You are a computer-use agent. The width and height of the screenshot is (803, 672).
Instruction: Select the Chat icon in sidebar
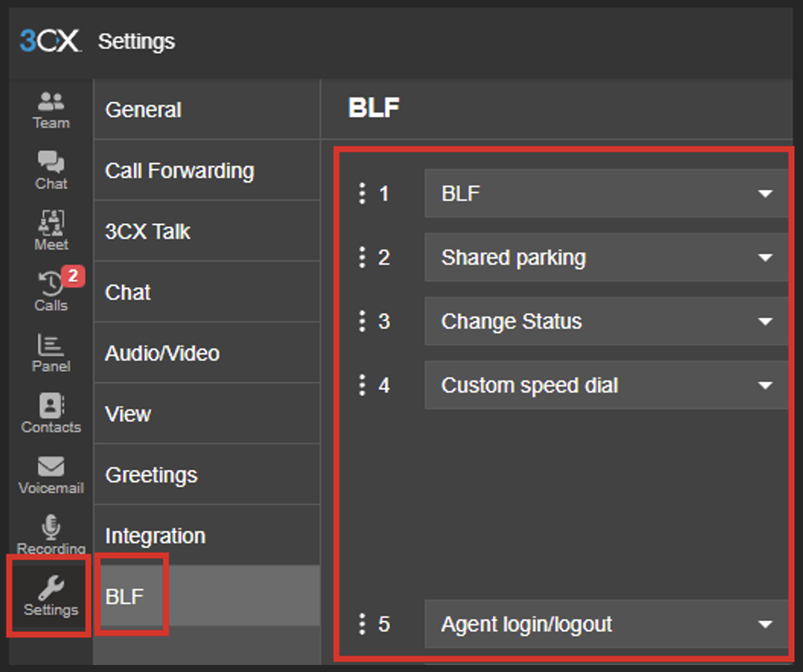(x=51, y=170)
